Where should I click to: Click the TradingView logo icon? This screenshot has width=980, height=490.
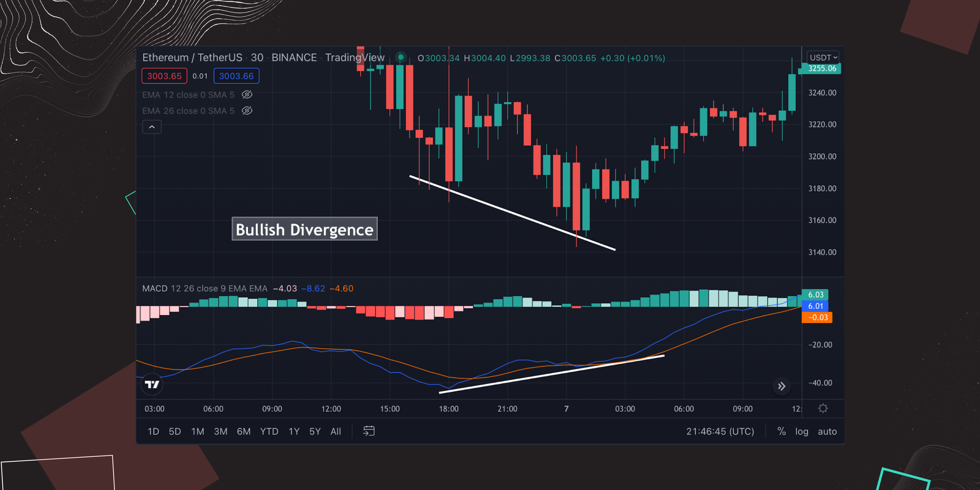pyautogui.click(x=152, y=385)
